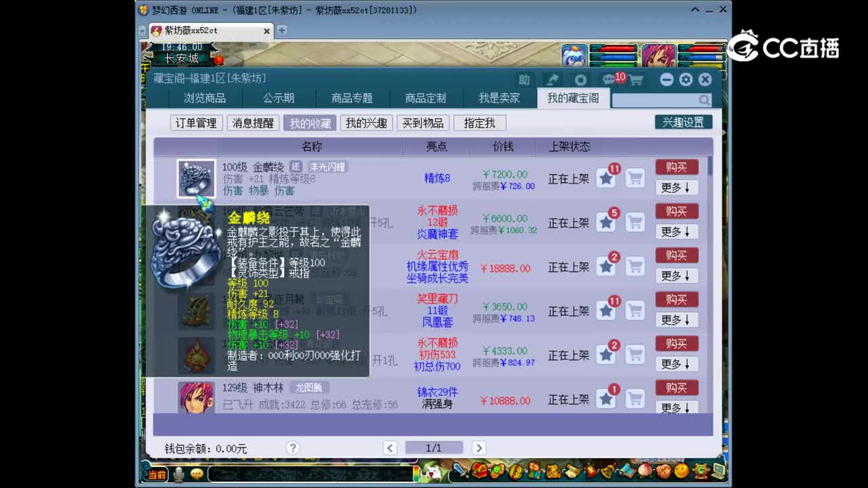Click the 金麟绕 ring thumbnail
The height and width of the screenshot is (488, 868).
[197, 178]
